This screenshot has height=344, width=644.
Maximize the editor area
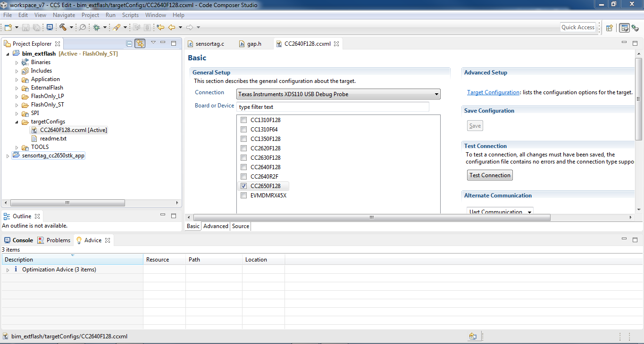(635, 43)
